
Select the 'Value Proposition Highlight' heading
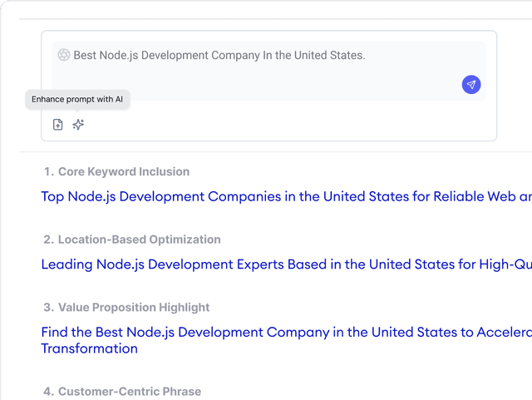click(134, 308)
